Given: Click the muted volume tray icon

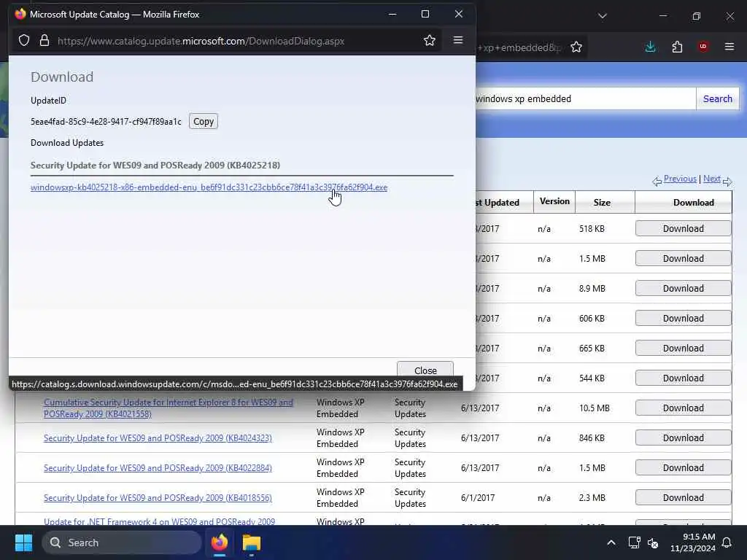Looking at the screenshot, I should (x=653, y=542).
